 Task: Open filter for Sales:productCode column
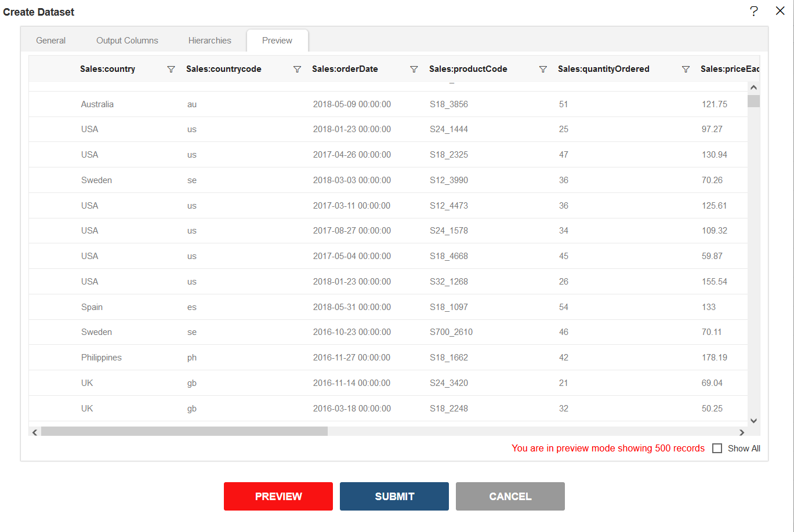point(543,69)
